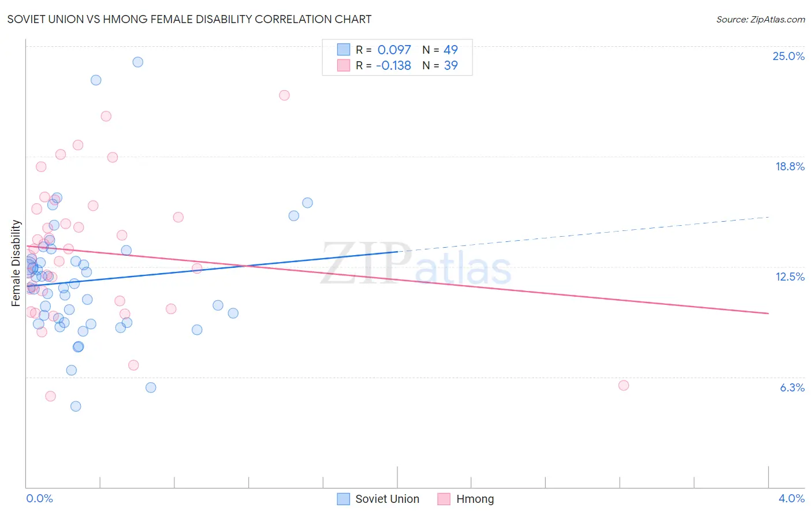Select the Hmong legend label
Image resolution: width=812 pixels, height=515 pixels.
click(475, 499)
